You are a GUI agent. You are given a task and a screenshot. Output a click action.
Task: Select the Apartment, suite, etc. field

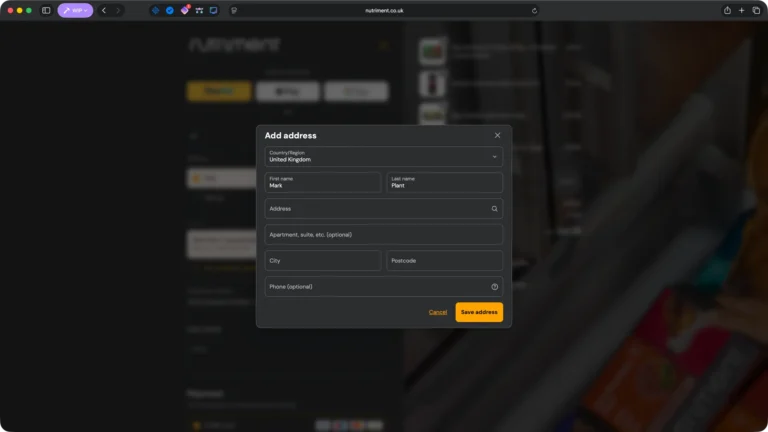tap(384, 235)
